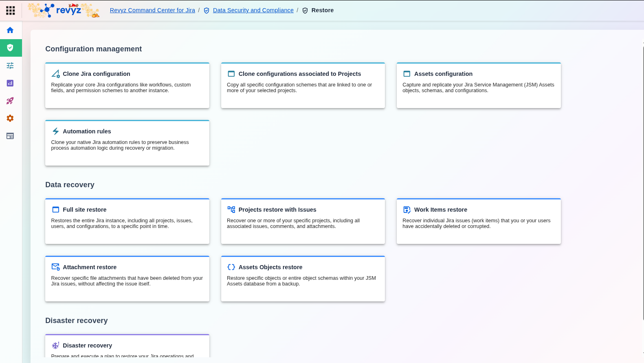Open the Attachment restore card
644x363 pixels.
127,279
